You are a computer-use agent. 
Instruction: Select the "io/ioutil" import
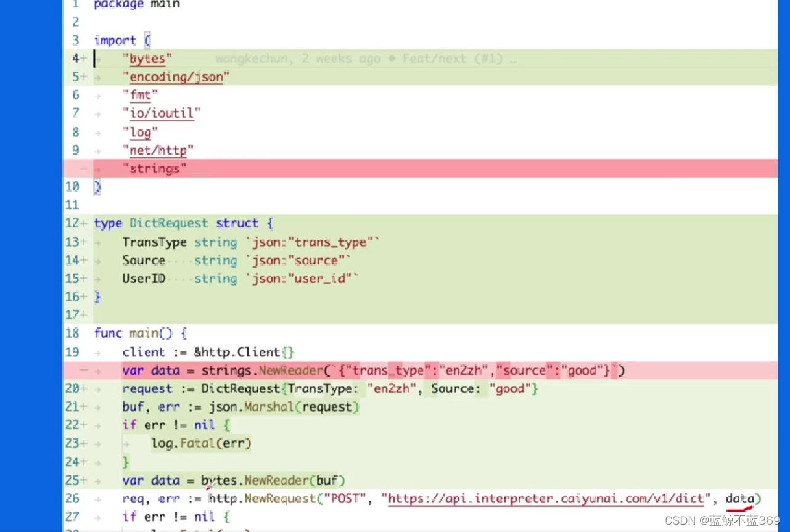[x=162, y=113]
